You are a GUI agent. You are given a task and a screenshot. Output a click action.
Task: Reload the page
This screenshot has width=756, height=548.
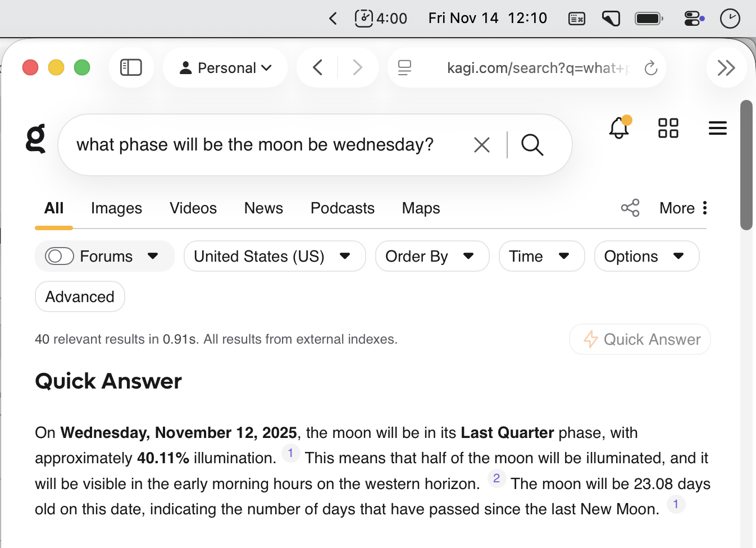(650, 68)
